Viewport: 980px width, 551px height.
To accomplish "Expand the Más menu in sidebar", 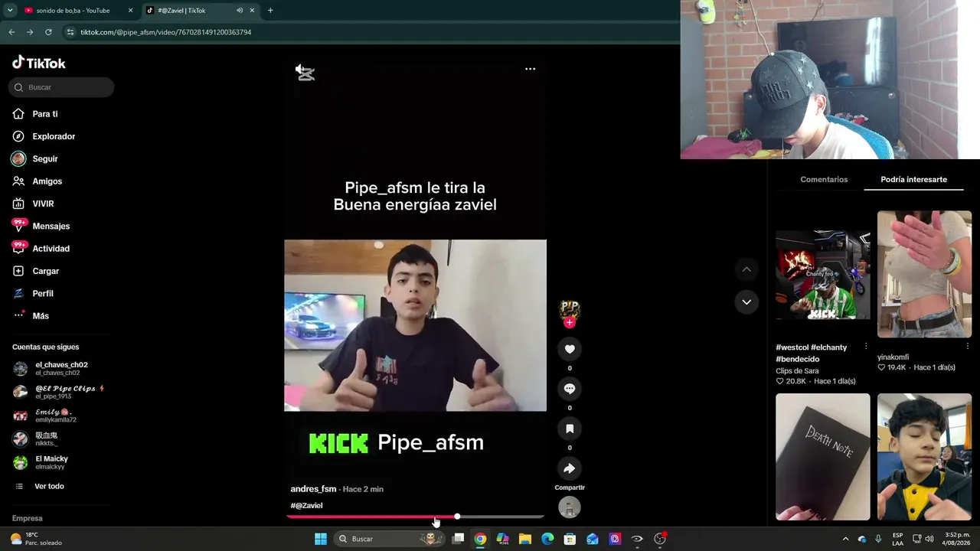I will [x=41, y=316].
